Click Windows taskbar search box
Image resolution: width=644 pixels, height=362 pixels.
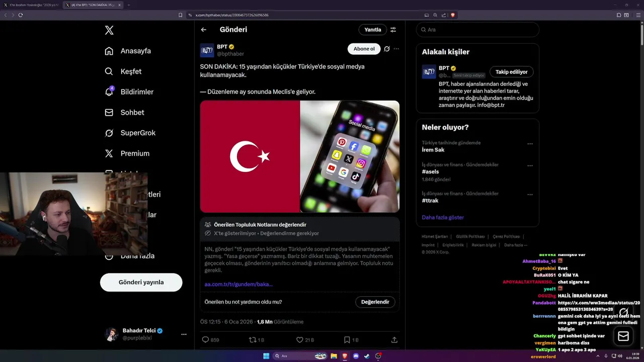click(300, 356)
